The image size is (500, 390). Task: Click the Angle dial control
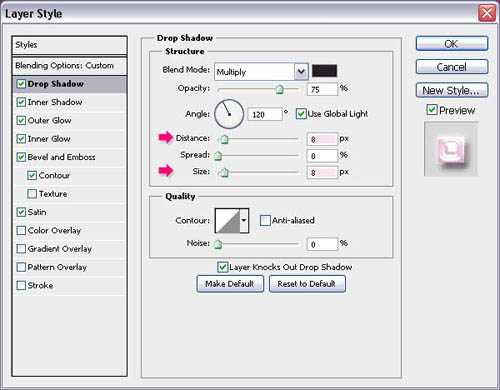coord(229,114)
